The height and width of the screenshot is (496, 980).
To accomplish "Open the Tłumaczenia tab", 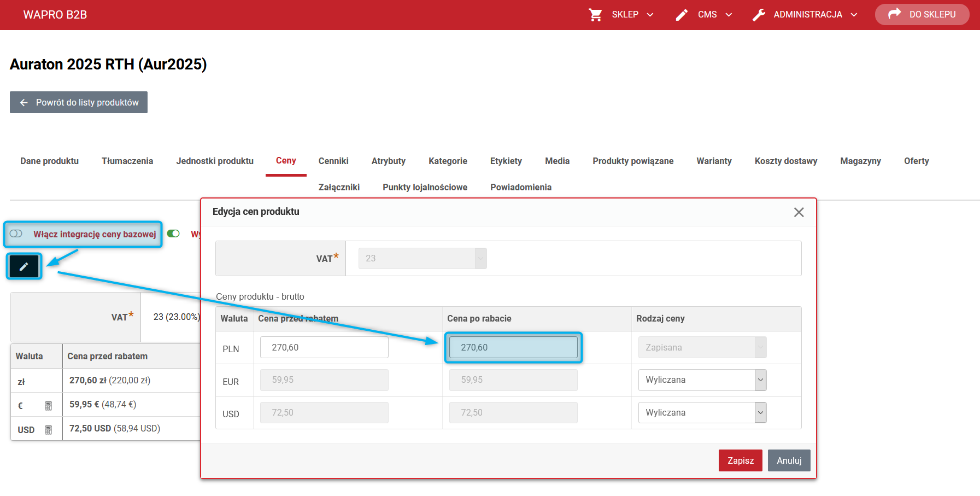I will point(127,161).
